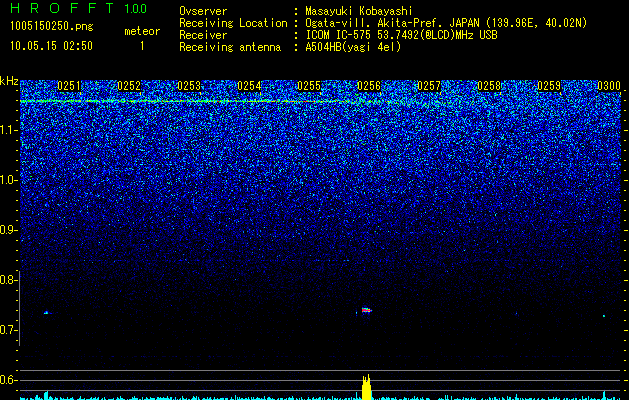Click the yellow signal peak in level graph
This screenshot has height=400, width=629.
click(366, 387)
